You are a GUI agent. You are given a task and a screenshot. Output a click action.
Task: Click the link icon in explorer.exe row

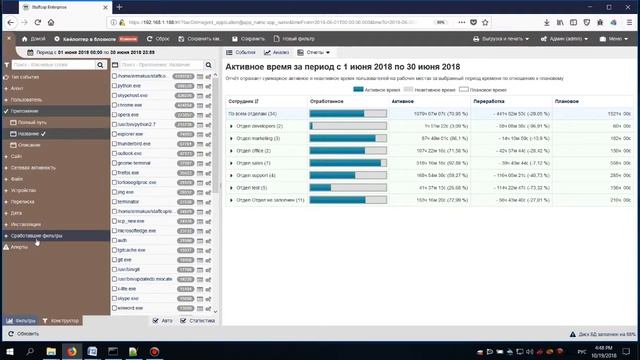pos(208,134)
